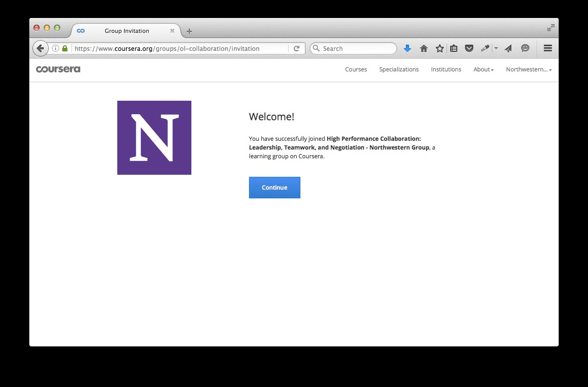This screenshot has width=588, height=387.
Task: Focus the Search input field
Action: 353,48
